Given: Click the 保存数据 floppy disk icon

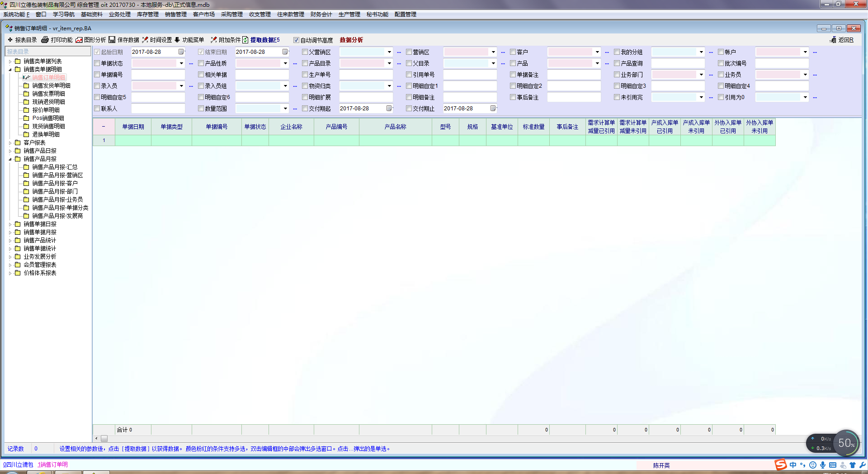Looking at the screenshot, I should click(112, 40).
